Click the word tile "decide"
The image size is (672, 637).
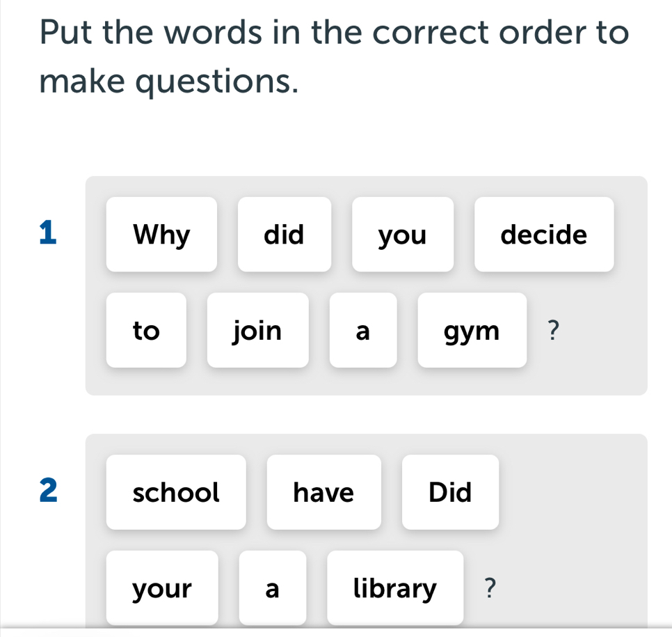pyautogui.click(x=543, y=235)
